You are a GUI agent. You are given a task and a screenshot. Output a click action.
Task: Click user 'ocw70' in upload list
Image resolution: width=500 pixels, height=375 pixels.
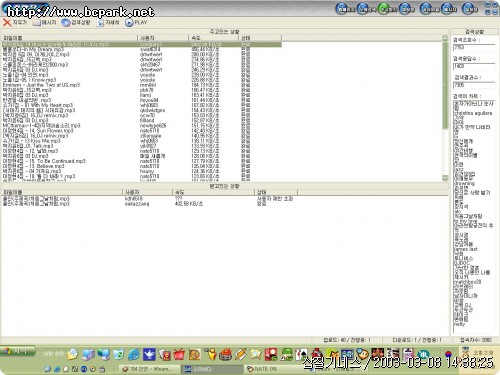coord(147,115)
